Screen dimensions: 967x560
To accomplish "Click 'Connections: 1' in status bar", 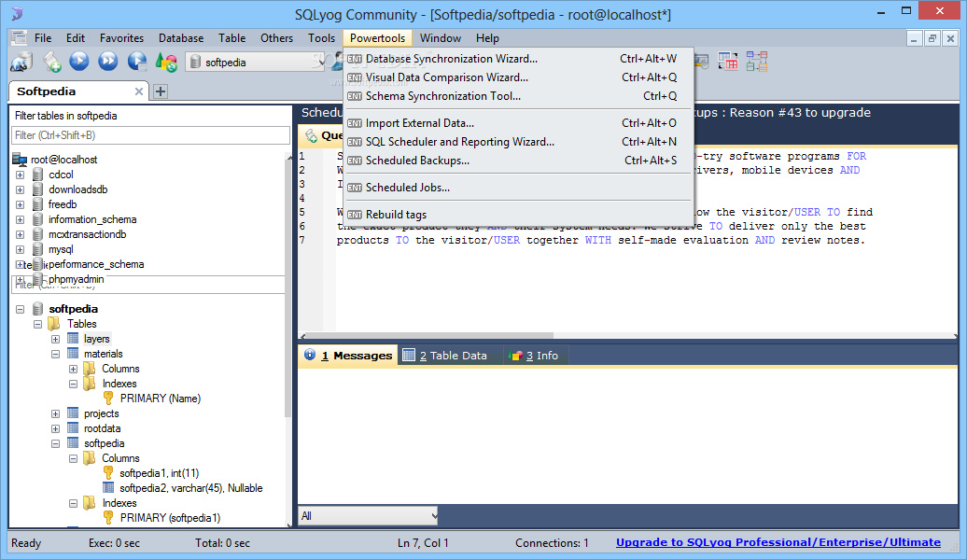I will coord(552,542).
